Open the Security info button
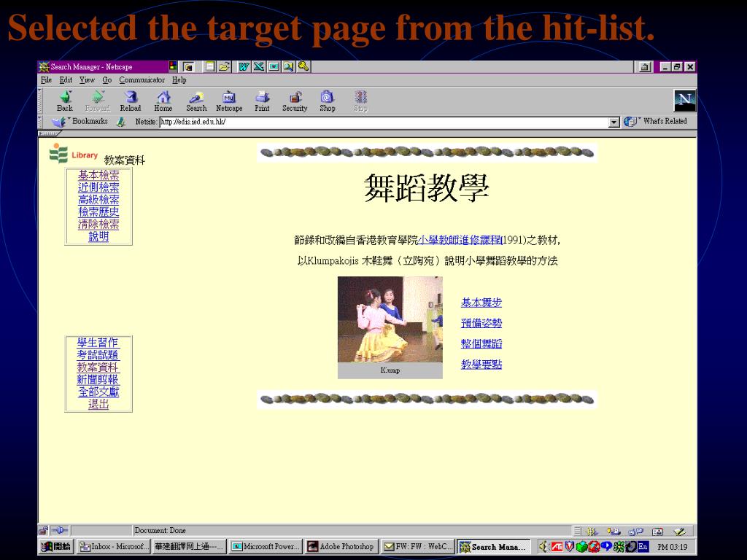This screenshot has height=560, width=747. point(295,101)
